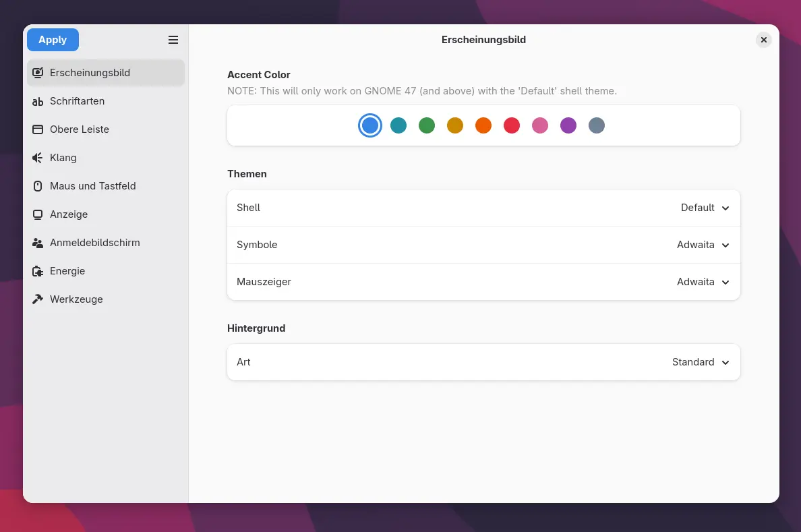Viewport: 801px width, 532px height.
Task: Open the hamburger main menu
Action: click(x=173, y=40)
